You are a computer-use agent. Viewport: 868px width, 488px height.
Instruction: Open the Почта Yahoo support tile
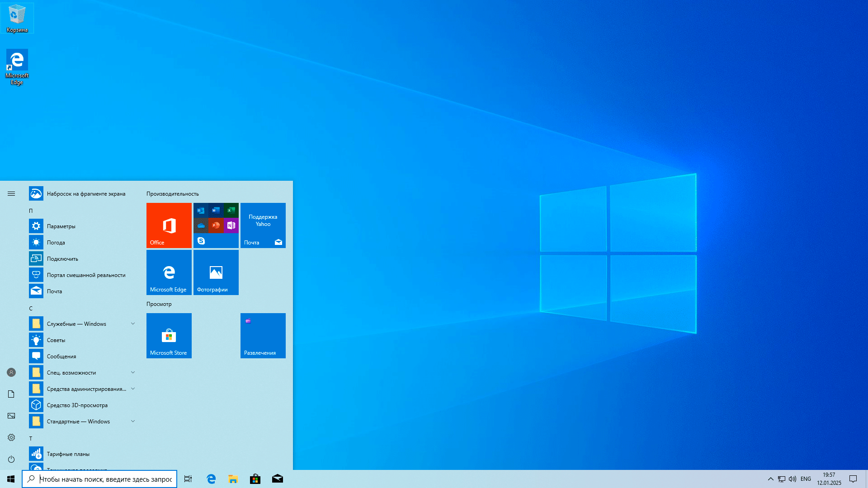point(263,225)
